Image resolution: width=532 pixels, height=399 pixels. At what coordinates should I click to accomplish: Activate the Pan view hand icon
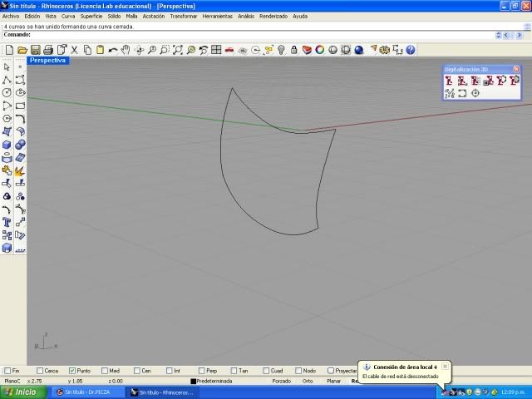(125, 50)
